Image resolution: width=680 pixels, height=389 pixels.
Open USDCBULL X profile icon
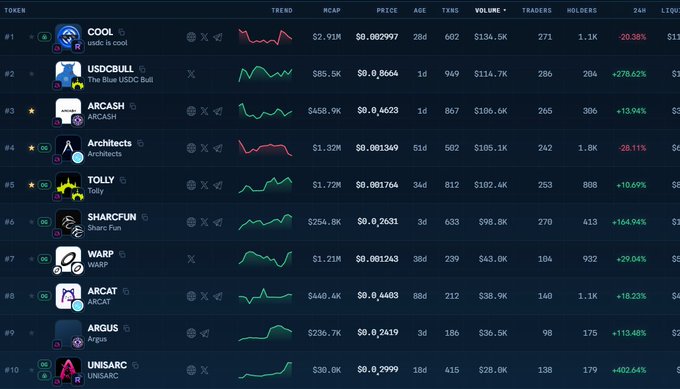[191, 74]
